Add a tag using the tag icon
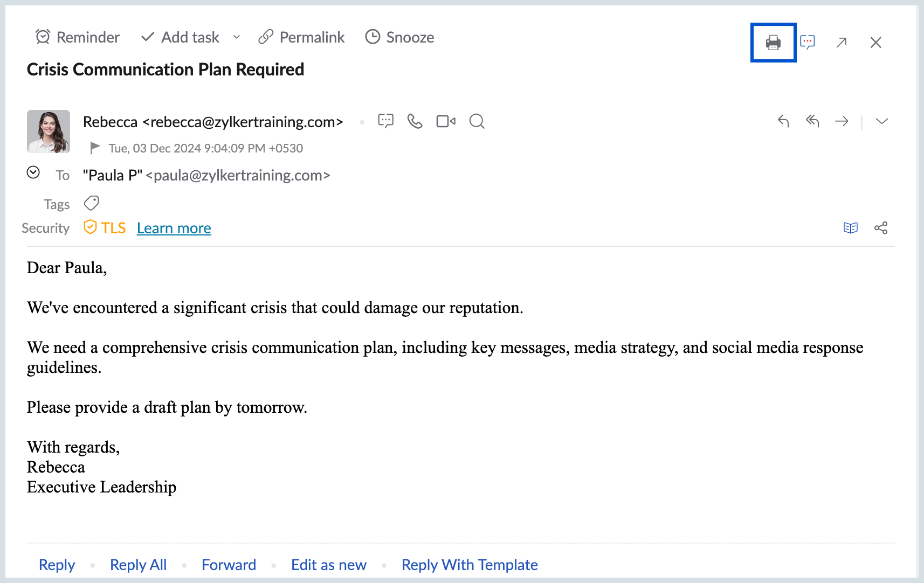Screen dimensions: 924x583 click(92, 203)
